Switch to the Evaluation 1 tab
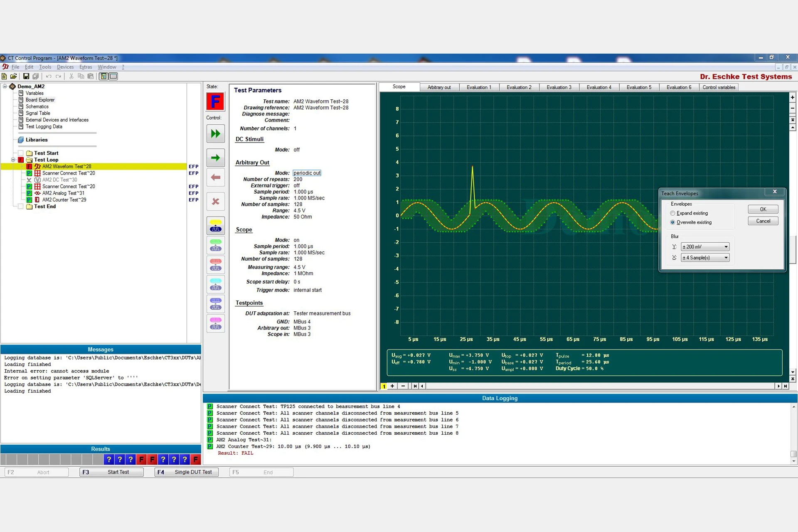 pos(479,87)
